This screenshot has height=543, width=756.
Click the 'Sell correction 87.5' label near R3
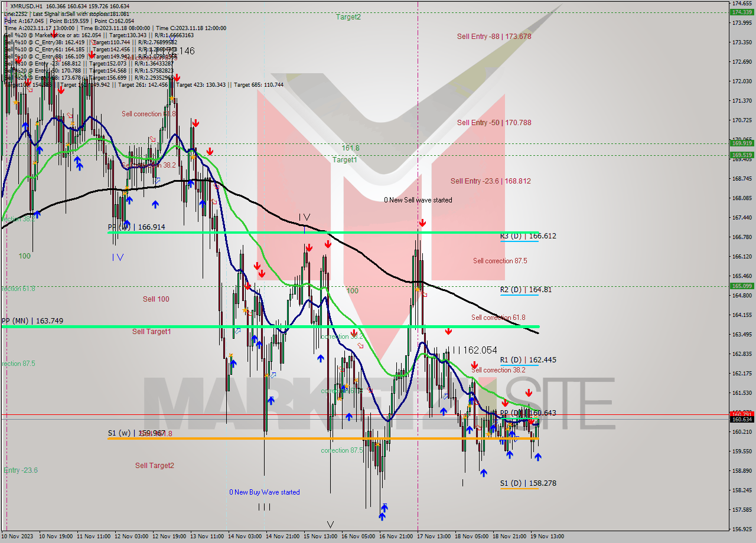click(x=500, y=261)
